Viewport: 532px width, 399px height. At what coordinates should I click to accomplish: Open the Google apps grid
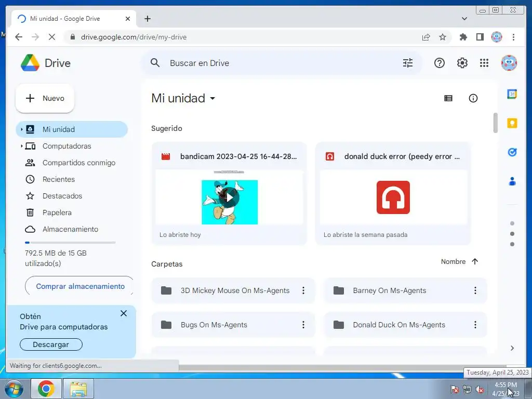click(x=484, y=63)
